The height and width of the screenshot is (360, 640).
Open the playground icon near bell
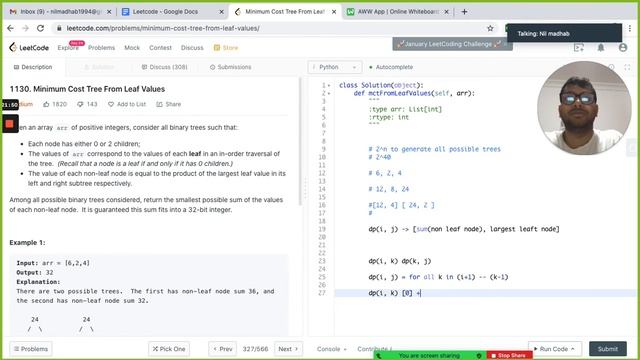click(x=579, y=48)
